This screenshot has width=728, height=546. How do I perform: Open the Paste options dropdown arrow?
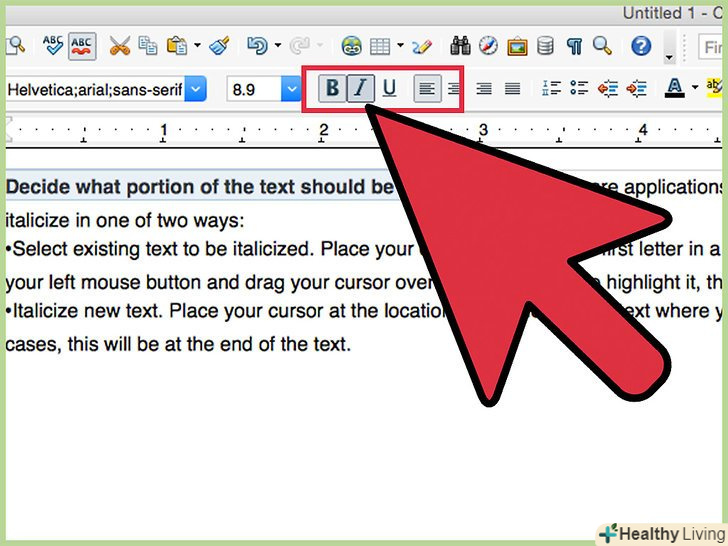pyautogui.click(x=197, y=46)
